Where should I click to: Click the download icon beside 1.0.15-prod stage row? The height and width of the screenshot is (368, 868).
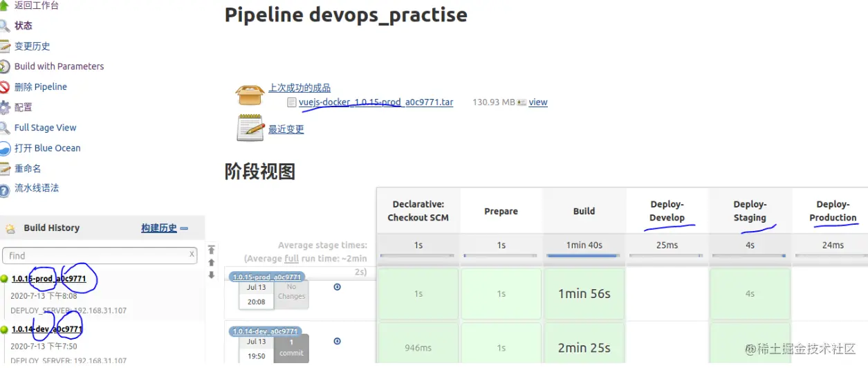coord(338,286)
